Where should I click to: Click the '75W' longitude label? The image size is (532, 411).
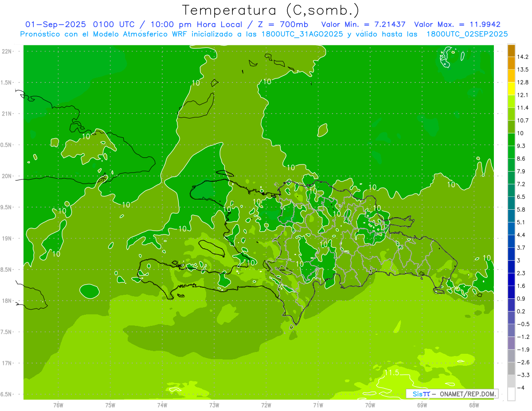(x=110, y=405)
